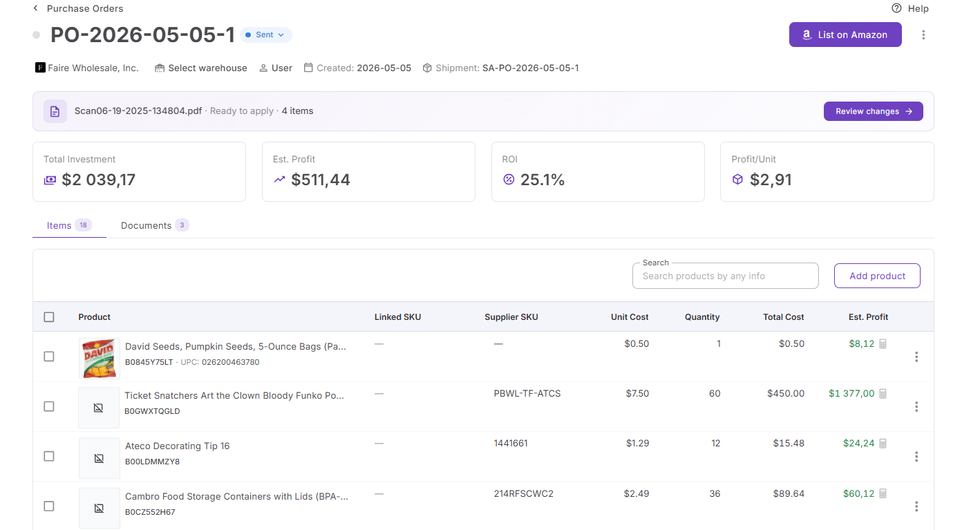Click the Cambro Food Storage Containers name

[236, 496]
